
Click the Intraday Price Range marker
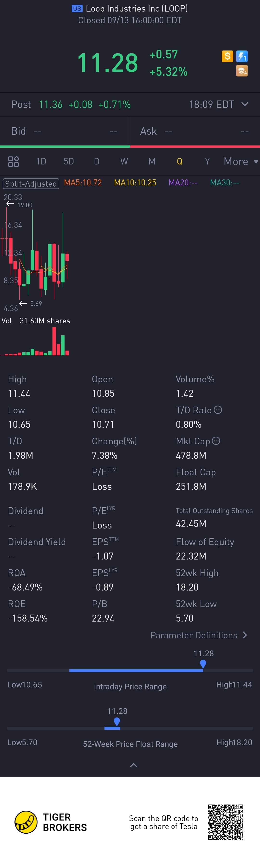coord(203,663)
